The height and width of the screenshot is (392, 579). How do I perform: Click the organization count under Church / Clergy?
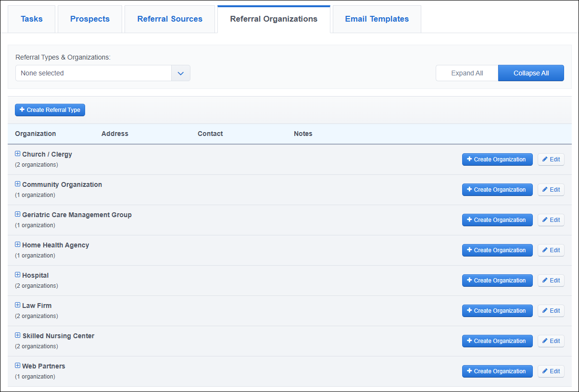37,165
